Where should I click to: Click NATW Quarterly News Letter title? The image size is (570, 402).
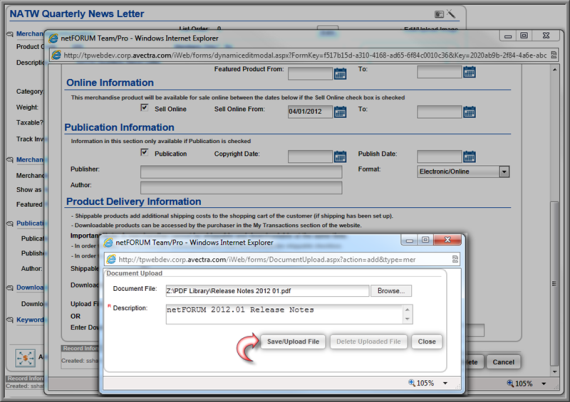[77, 14]
